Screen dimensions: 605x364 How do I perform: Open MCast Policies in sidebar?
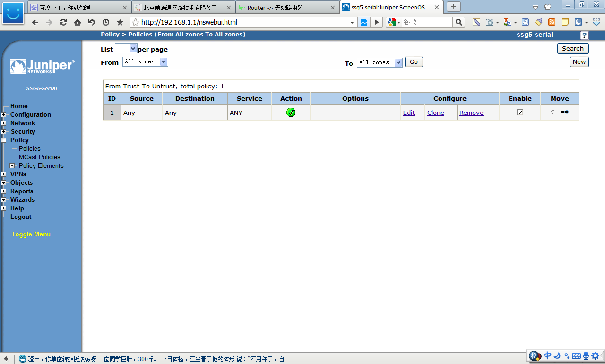39,157
